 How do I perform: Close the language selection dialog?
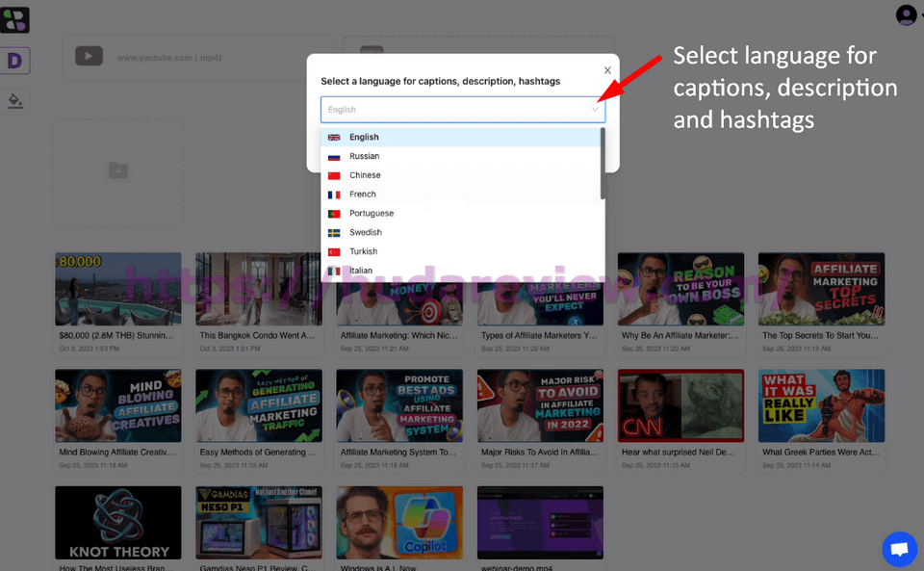pos(607,70)
